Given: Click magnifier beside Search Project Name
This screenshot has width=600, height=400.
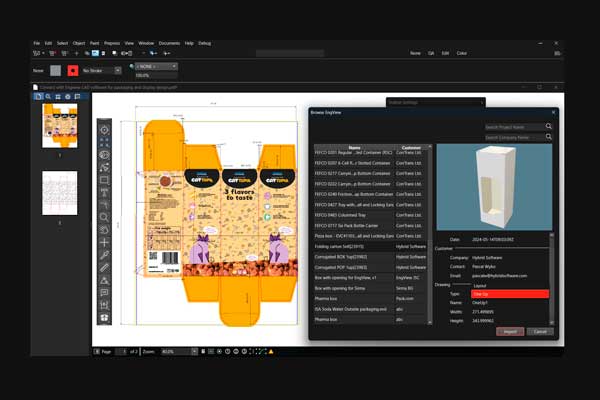Looking at the screenshot, I should 549,126.
